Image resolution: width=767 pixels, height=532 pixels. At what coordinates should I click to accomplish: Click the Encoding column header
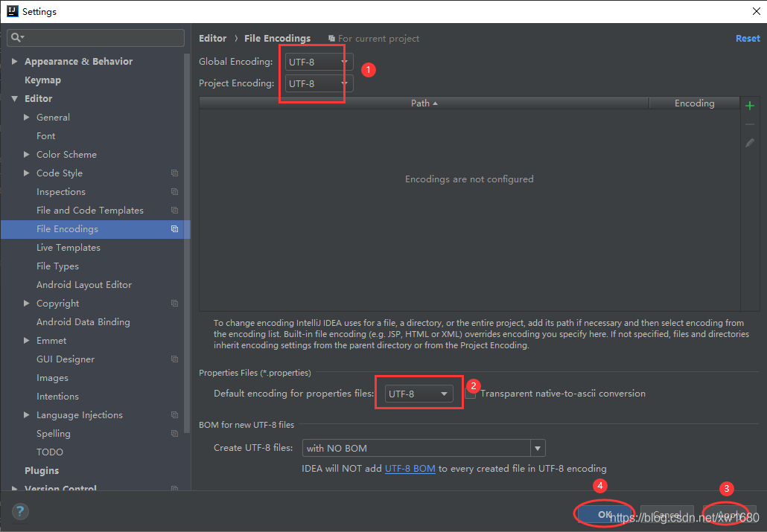coord(695,103)
